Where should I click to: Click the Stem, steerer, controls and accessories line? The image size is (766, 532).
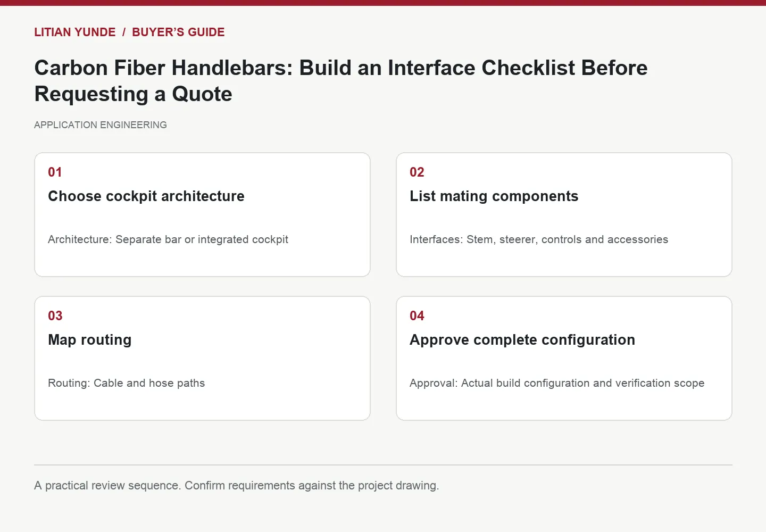tap(567, 239)
